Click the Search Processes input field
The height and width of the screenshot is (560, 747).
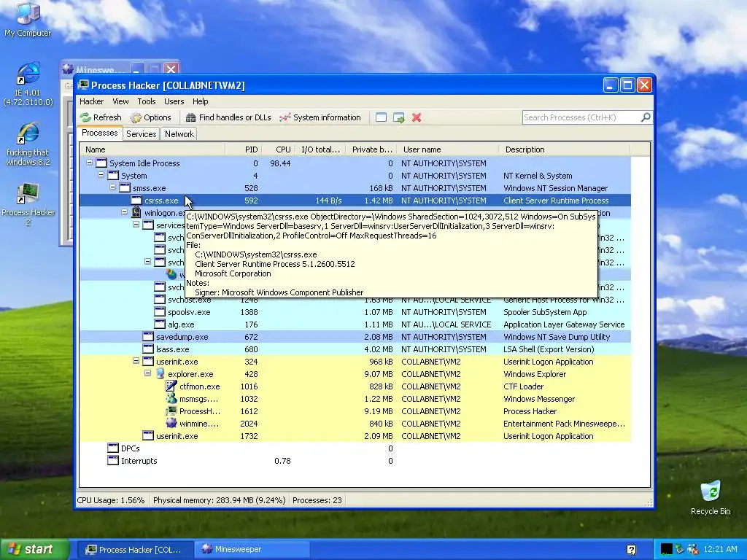click(581, 117)
